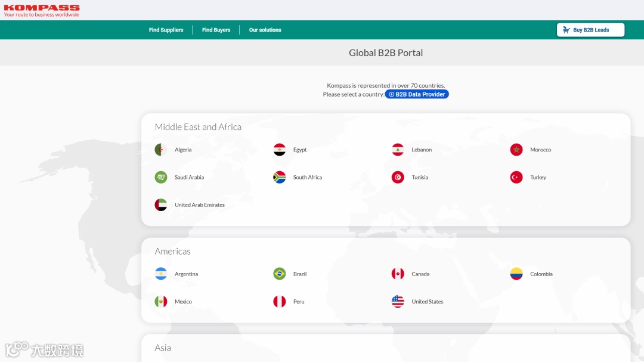Choose the Egypt country link
The image size is (644, 362).
coord(300,150)
